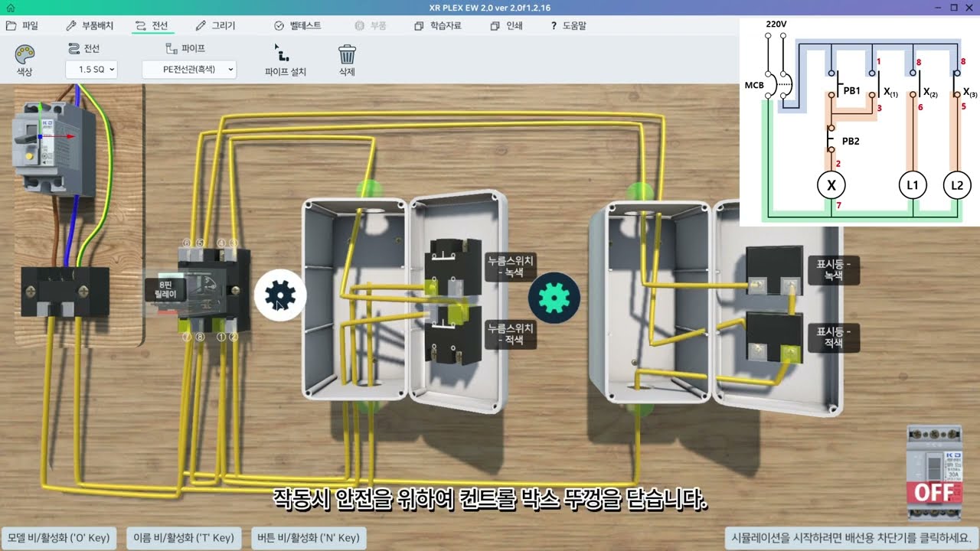Click the circuit diagram thumbnail
980x551 pixels.
859,122
